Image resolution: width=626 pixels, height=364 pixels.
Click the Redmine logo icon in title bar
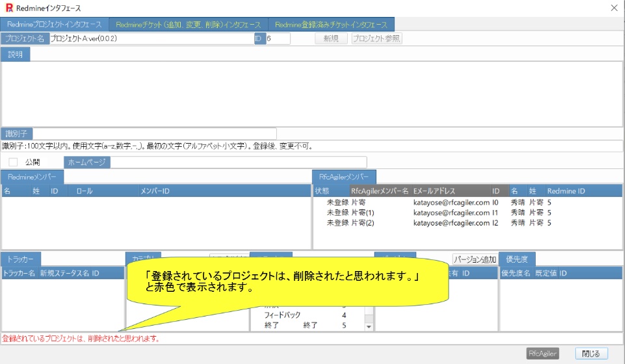coord(9,8)
